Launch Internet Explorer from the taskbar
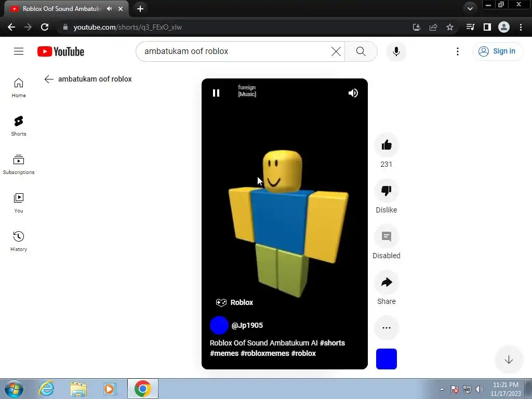Image resolution: width=532 pixels, height=399 pixels. coord(46,389)
